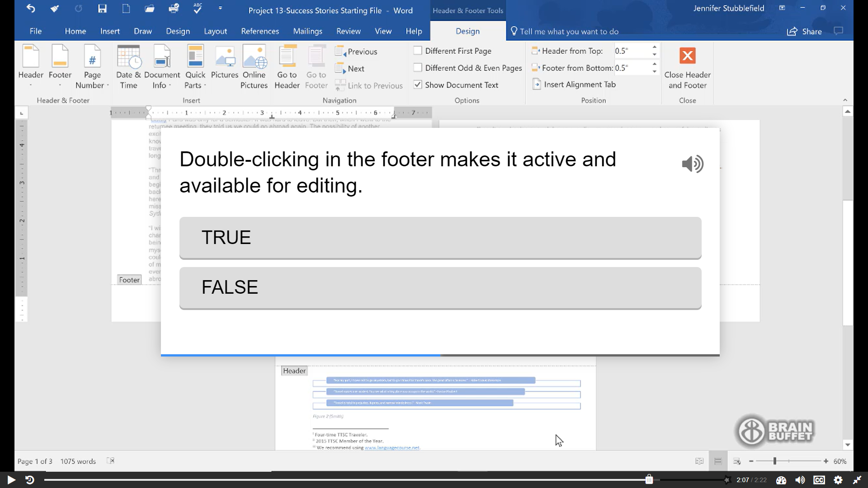Click Close Header and Footer red X
The height and width of the screenshot is (488, 868).
click(x=687, y=56)
